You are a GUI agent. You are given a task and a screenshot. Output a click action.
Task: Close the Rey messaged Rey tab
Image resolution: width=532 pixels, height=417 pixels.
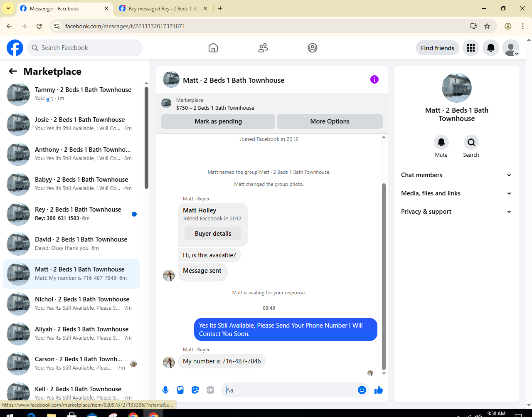205,8
